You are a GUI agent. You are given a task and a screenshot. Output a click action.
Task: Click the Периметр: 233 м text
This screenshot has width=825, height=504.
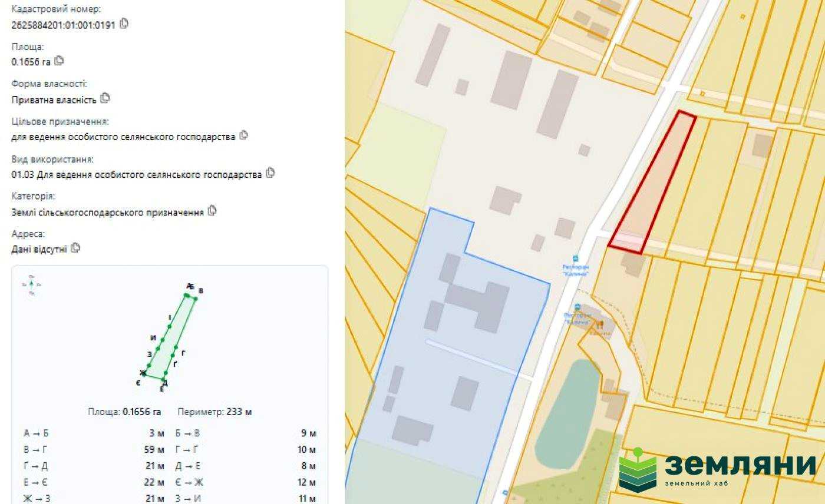click(x=214, y=412)
